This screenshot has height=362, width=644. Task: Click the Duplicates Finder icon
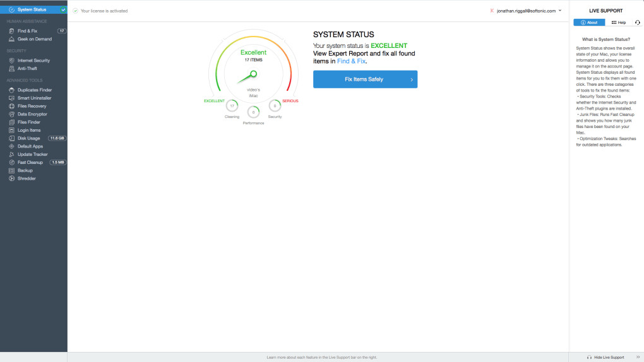(11, 90)
